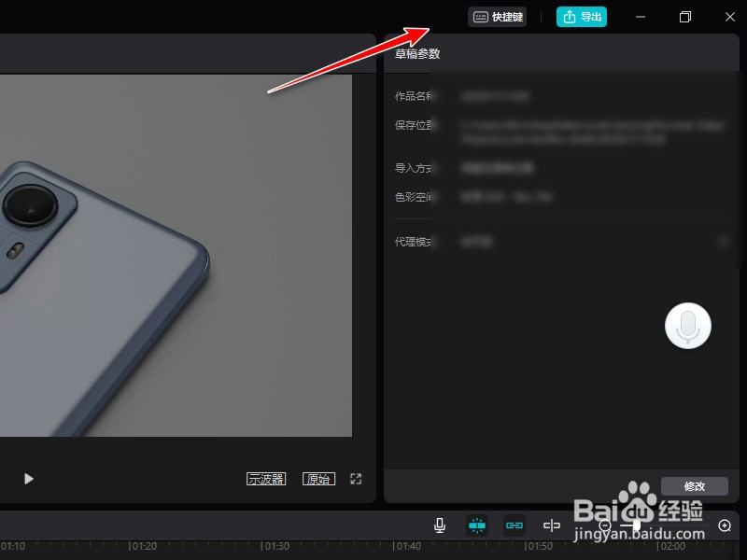Click the split-preview mirror icon
747x560 pixels.
pos(551,525)
